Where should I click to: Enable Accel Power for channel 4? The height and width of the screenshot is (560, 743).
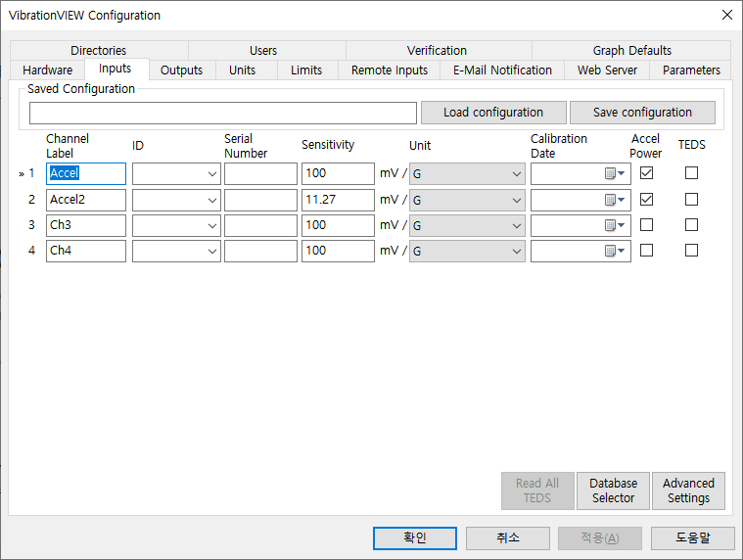tap(646, 251)
